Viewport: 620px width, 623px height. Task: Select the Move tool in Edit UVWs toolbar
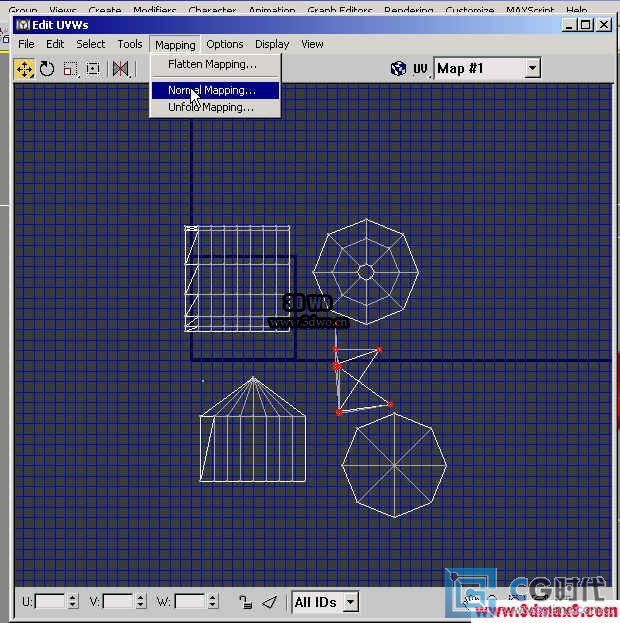tap(25, 69)
